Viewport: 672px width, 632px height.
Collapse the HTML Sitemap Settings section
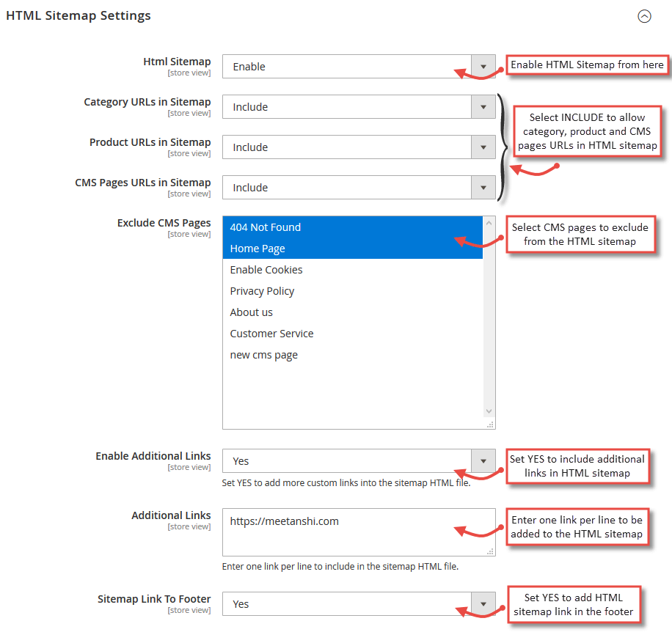pyautogui.click(x=644, y=15)
